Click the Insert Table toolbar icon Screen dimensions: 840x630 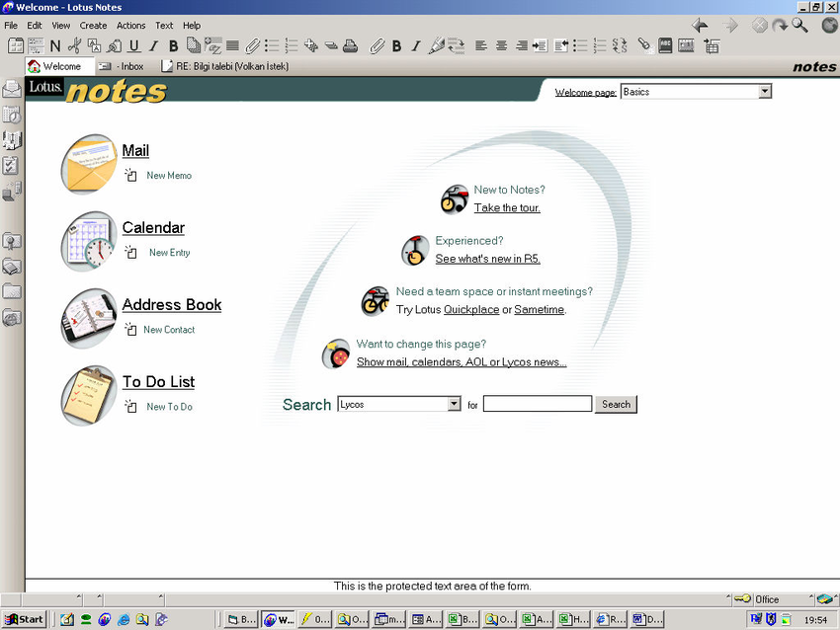(x=712, y=46)
